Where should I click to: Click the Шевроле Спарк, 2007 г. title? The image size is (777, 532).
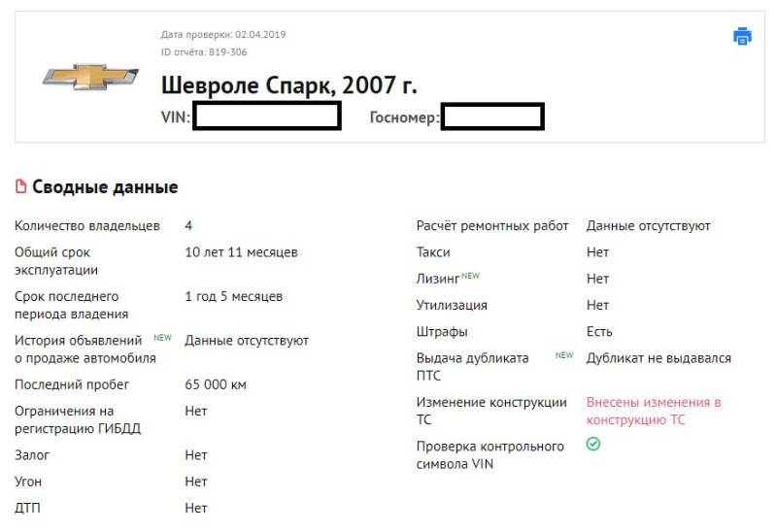click(x=288, y=85)
